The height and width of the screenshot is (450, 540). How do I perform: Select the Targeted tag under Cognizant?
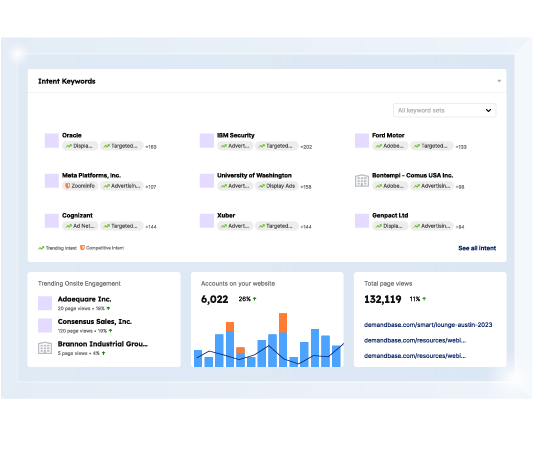click(122, 226)
